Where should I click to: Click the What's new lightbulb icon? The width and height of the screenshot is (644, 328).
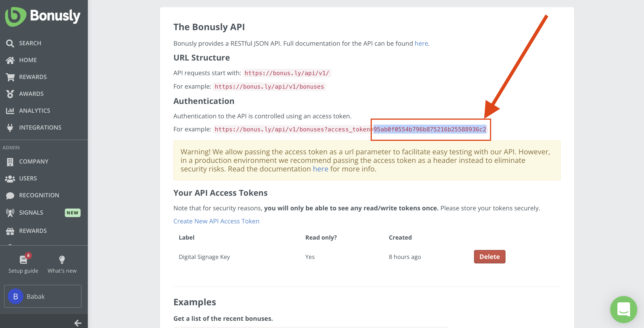(62, 260)
